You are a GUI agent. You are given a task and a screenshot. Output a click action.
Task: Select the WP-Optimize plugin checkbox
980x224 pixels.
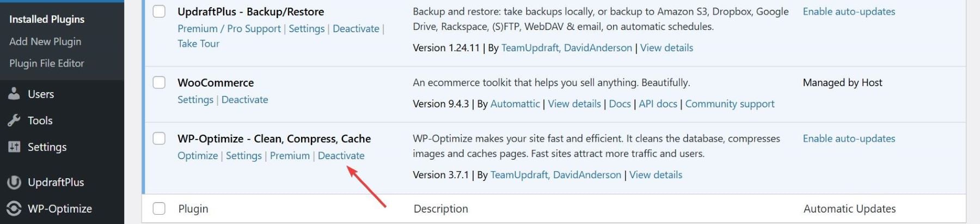[x=159, y=138]
